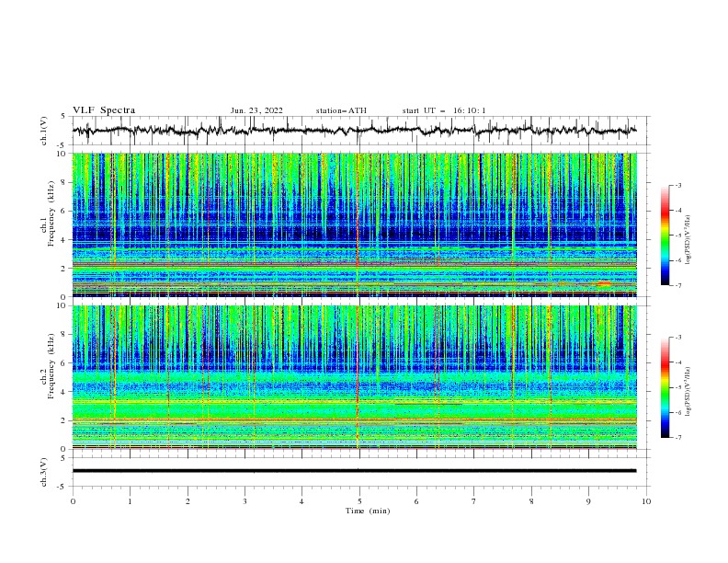
Task: Click the "-6" label on ch.2 color bar
Action: pyautogui.click(x=678, y=412)
